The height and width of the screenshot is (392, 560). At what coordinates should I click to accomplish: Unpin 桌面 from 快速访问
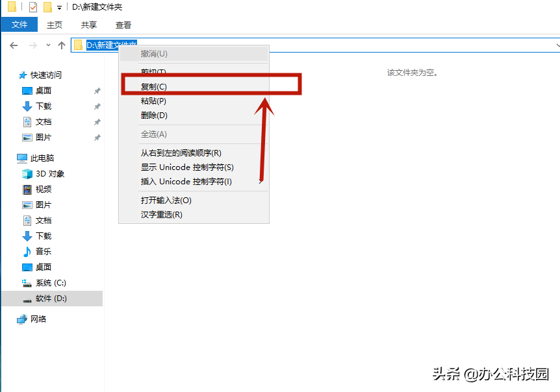(x=97, y=90)
